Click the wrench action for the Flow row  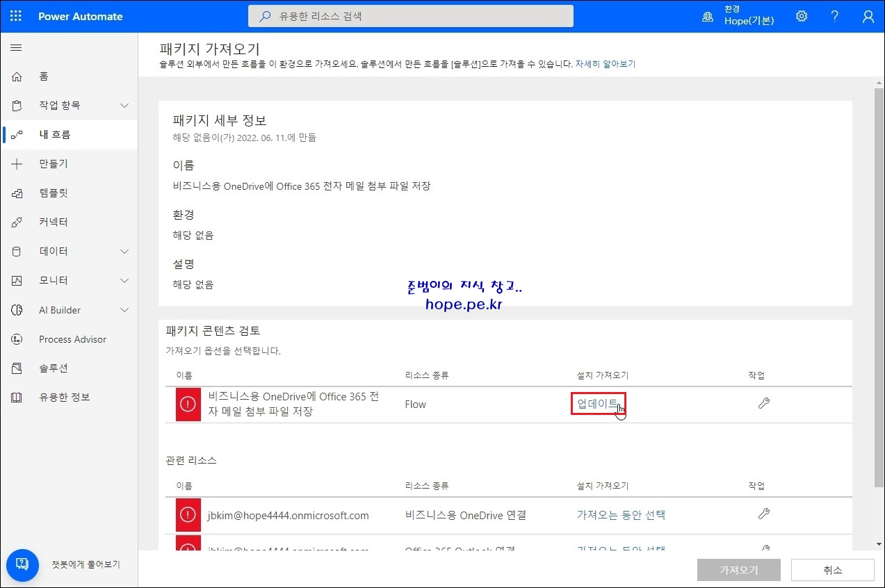coord(763,403)
